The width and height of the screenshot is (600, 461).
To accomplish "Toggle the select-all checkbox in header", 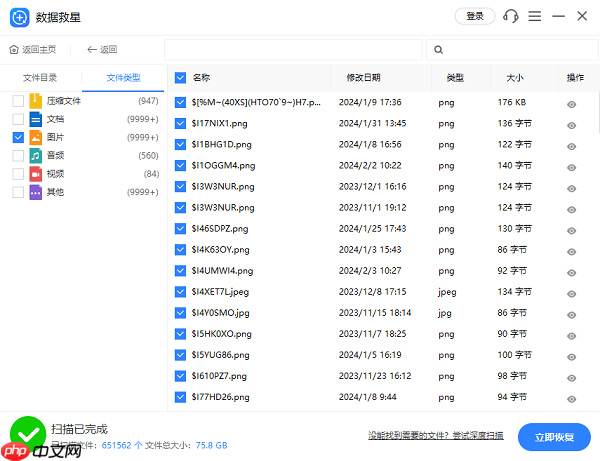I will click(x=180, y=78).
